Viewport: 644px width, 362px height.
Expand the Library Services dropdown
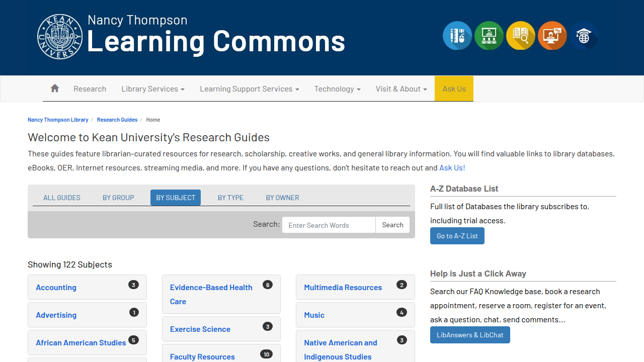pyautogui.click(x=153, y=88)
